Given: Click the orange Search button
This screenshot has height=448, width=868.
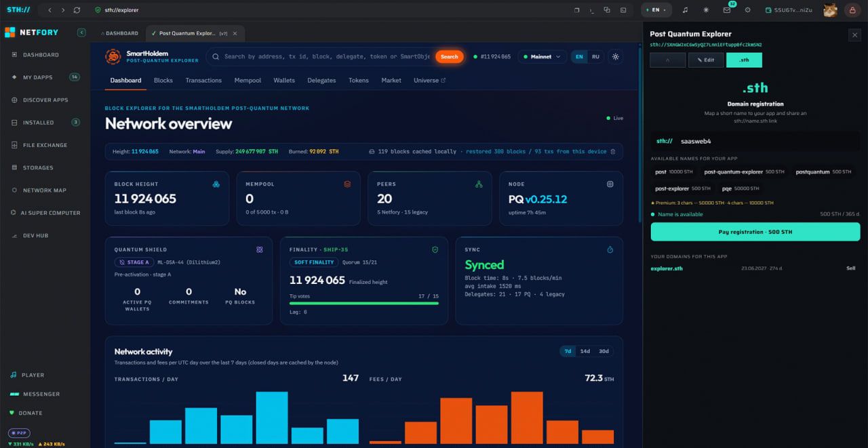Looking at the screenshot, I should [450, 57].
